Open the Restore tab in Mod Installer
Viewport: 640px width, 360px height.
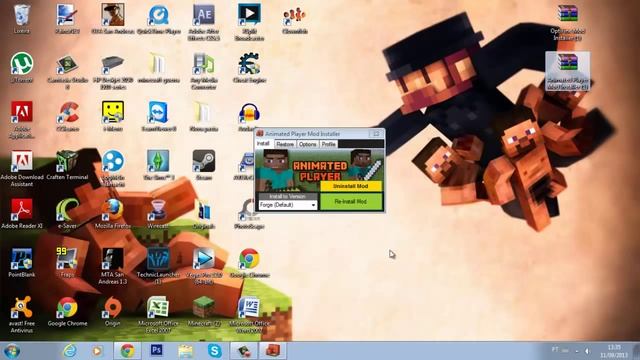tap(285, 144)
